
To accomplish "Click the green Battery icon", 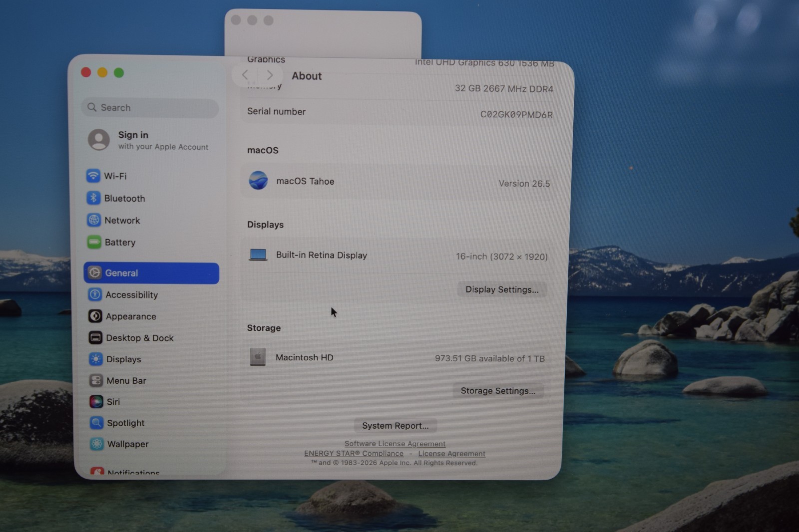I will [x=94, y=242].
